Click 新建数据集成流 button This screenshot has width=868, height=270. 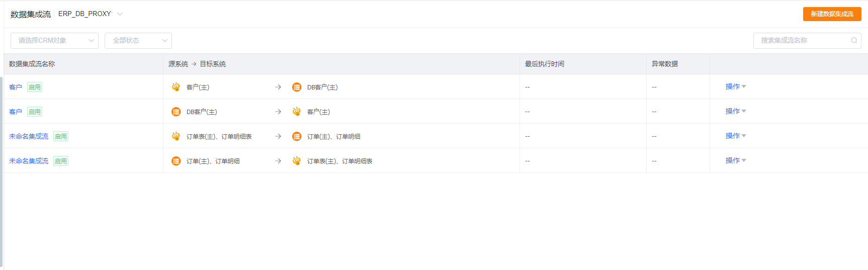(x=832, y=14)
